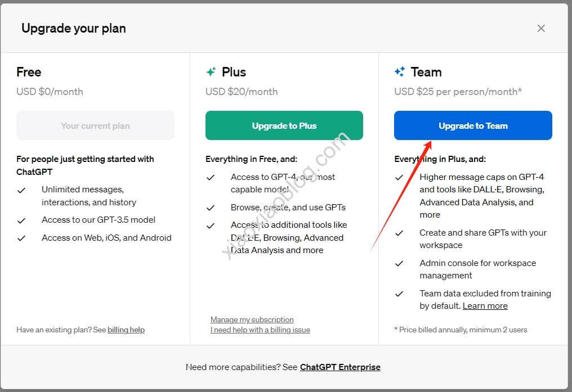Click the blue sparkle icon beside Team

coord(400,72)
